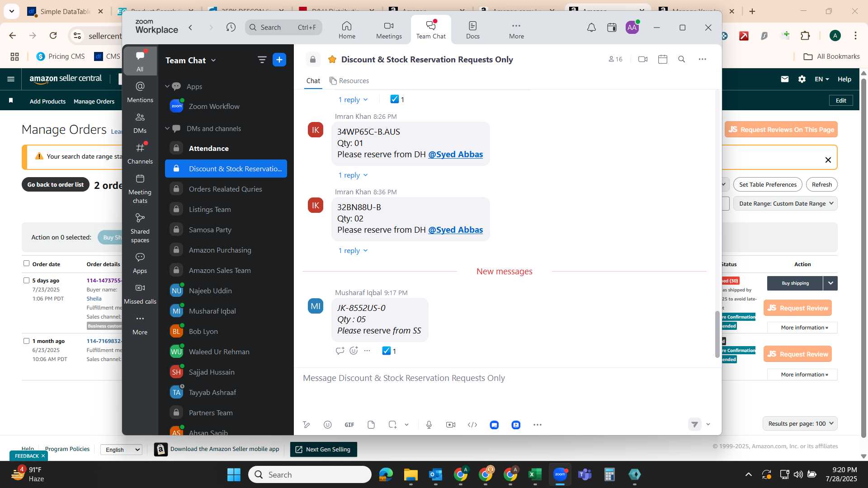Open GIF picker in message composer

coord(349,425)
